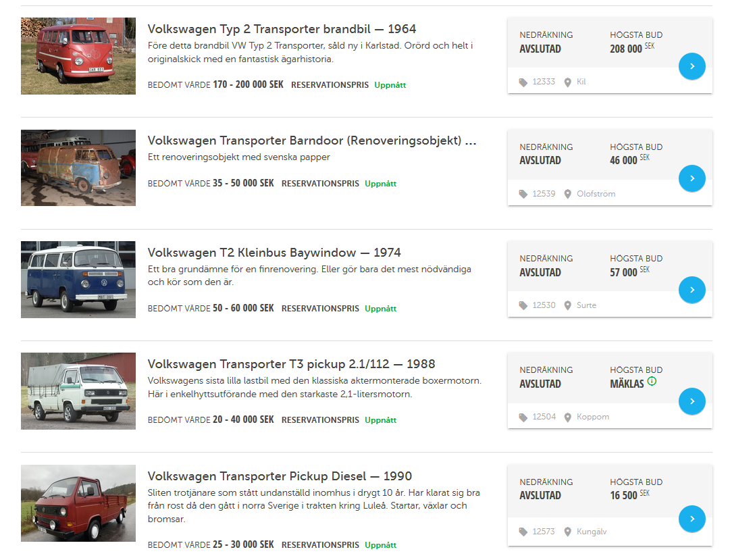
Task: Click arrow button for T3 pickup 1988
Action: coord(692,401)
